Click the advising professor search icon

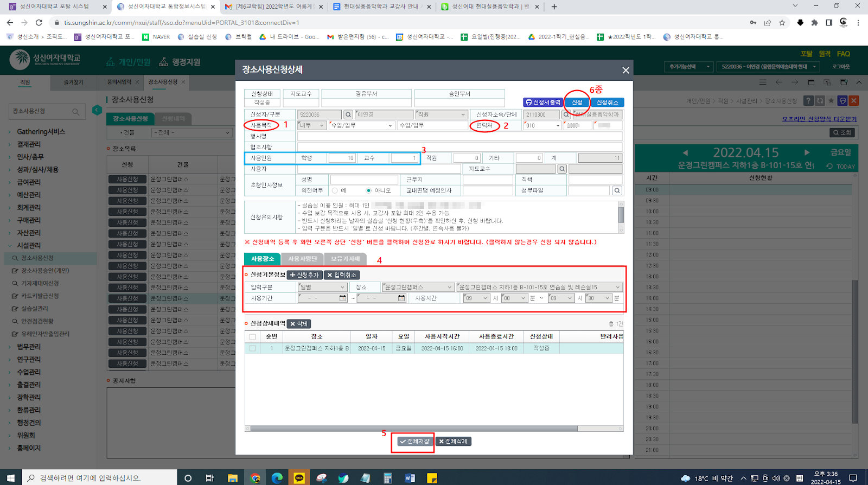tap(562, 169)
